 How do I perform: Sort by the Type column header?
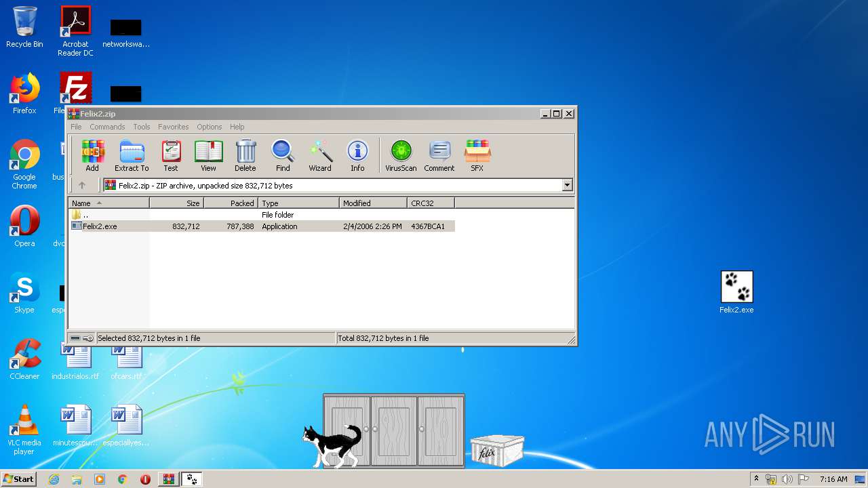pos(299,203)
